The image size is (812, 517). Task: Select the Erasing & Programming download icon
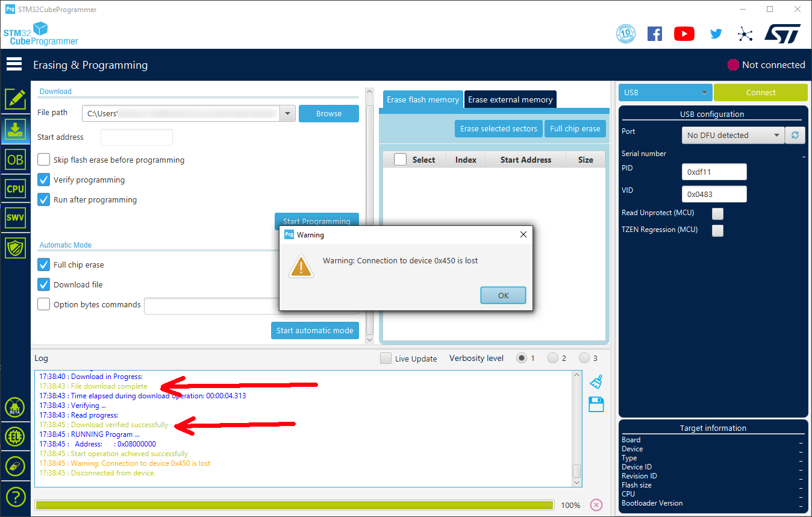15,130
